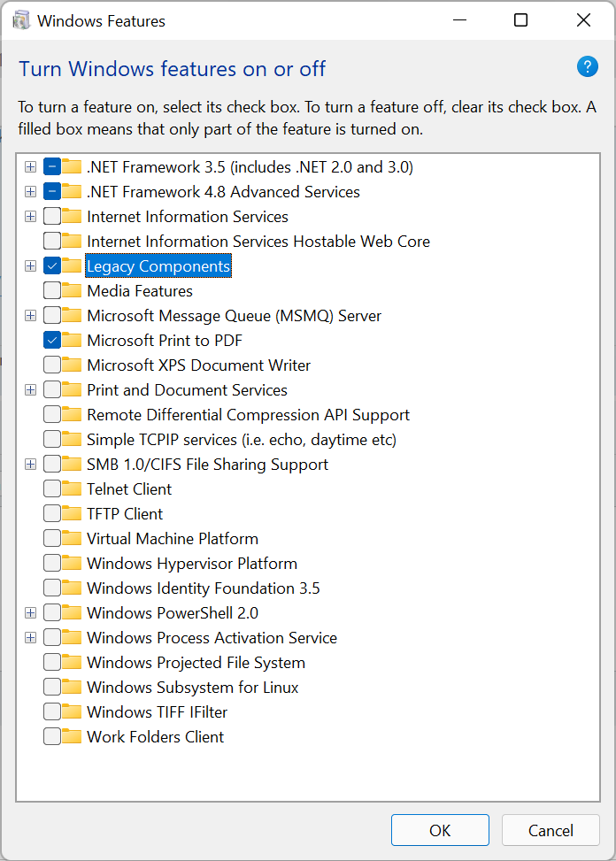Select Print and Document Services label
The height and width of the screenshot is (861, 616).
188,390
